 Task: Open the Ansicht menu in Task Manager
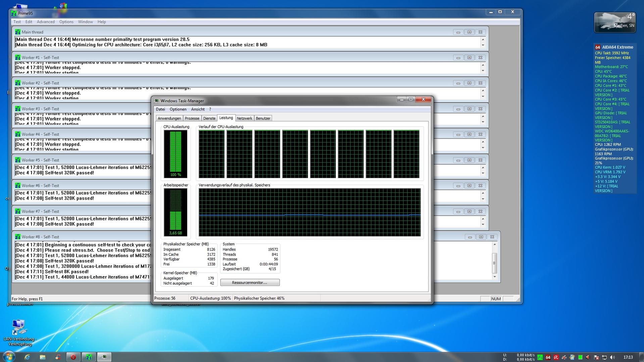(x=198, y=109)
